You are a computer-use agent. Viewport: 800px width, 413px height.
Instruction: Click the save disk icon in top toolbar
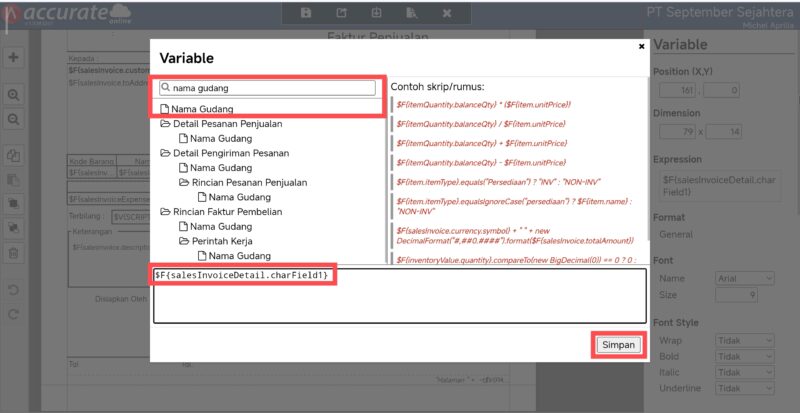click(306, 13)
